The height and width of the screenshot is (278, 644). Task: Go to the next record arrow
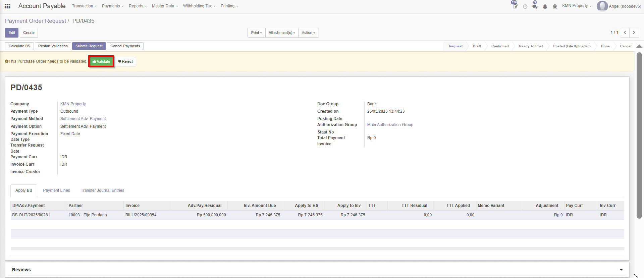tap(634, 33)
